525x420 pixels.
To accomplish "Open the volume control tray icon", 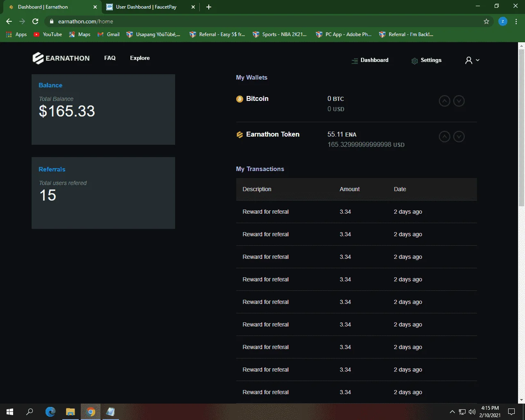I will (472, 412).
